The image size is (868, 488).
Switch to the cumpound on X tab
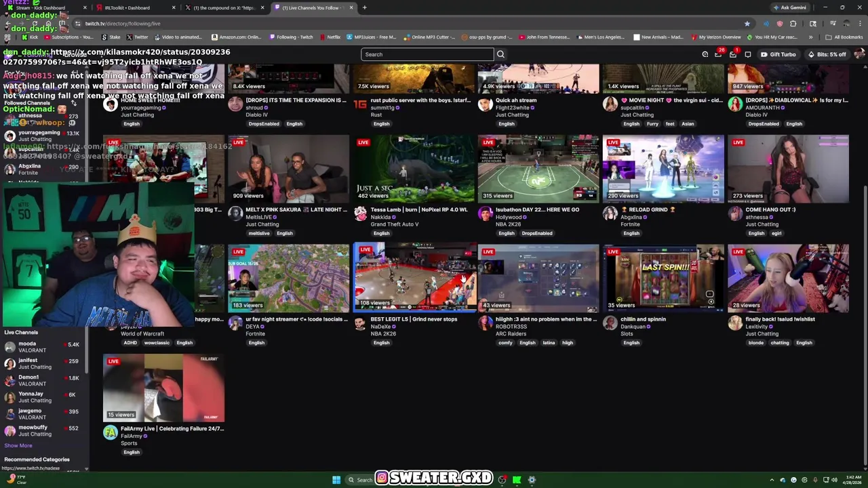tap(224, 7)
